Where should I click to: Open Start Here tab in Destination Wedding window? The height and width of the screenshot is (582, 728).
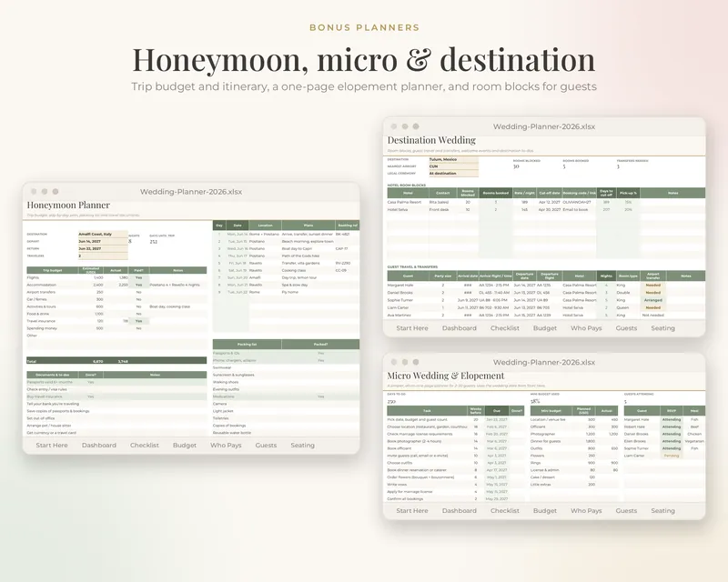(412, 328)
